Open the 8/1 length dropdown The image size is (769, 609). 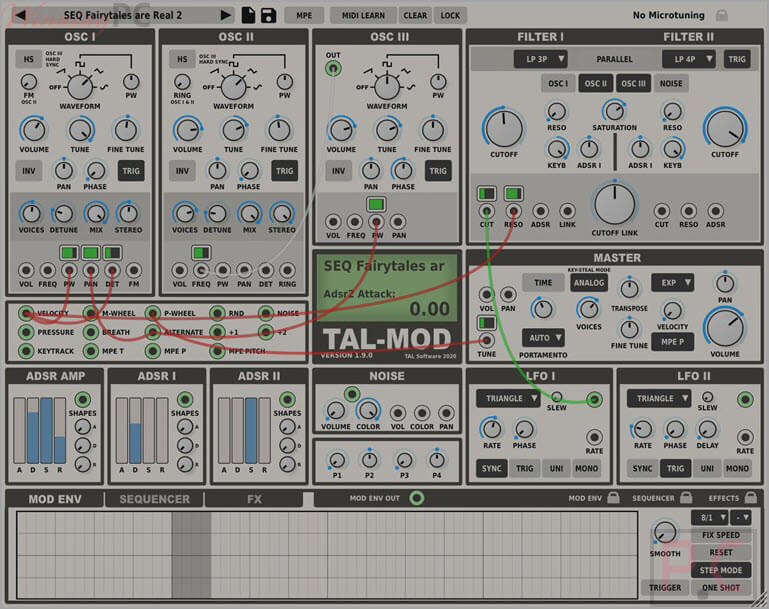(710, 517)
